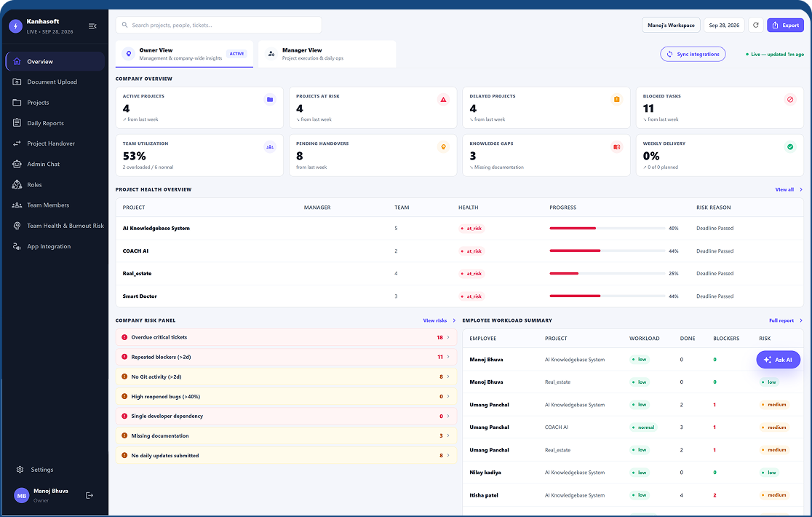This screenshot has width=812, height=517.
Task: Click the Pending Handovers bulb icon
Action: tap(443, 147)
